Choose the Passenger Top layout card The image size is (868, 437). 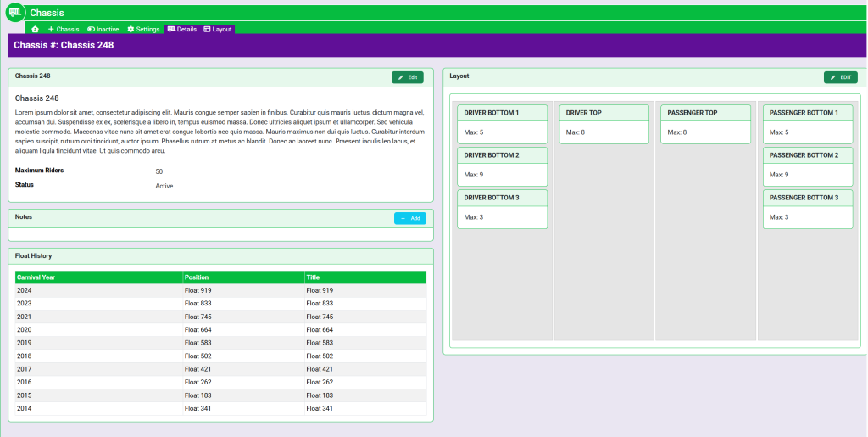click(705, 124)
